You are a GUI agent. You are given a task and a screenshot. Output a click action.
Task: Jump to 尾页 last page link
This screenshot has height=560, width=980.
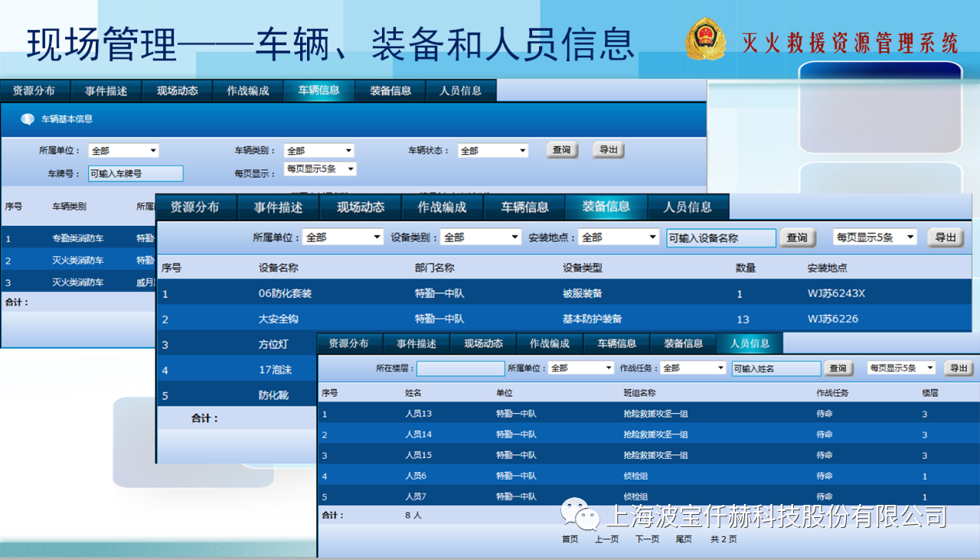683,539
